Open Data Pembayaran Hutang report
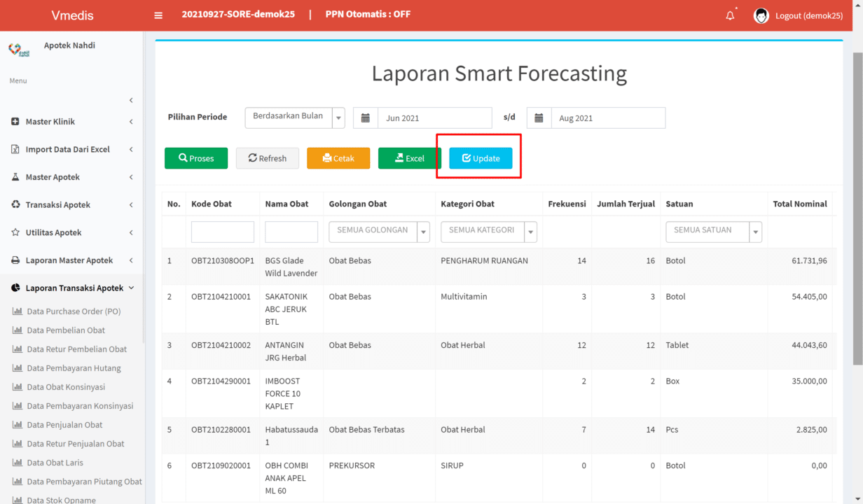Viewport: 863px width, 504px height. [74, 368]
